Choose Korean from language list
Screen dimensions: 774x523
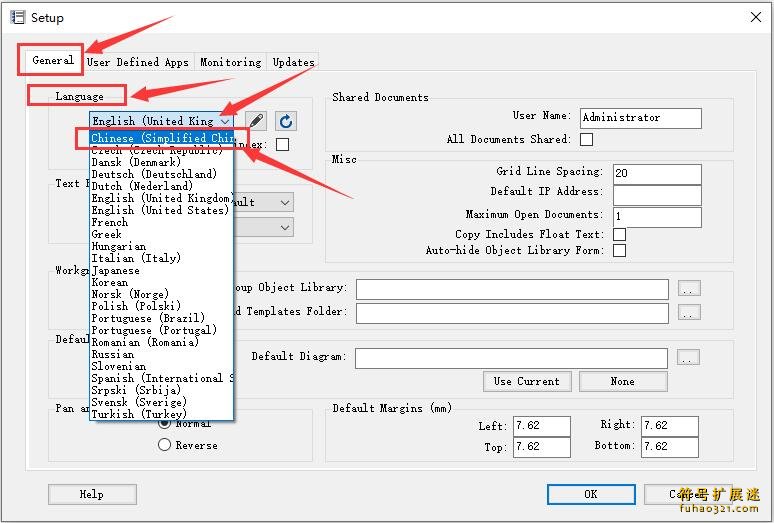click(161, 282)
